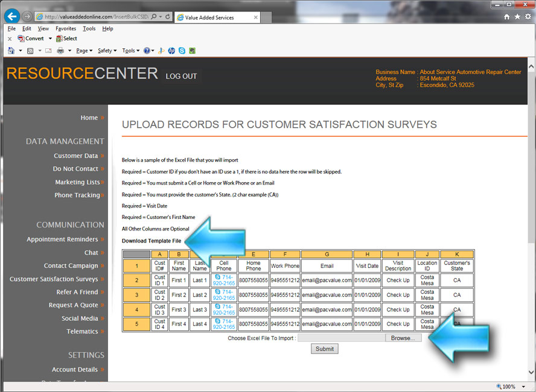
Task: Expand the Page dropdown menu
Action: (x=84, y=51)
